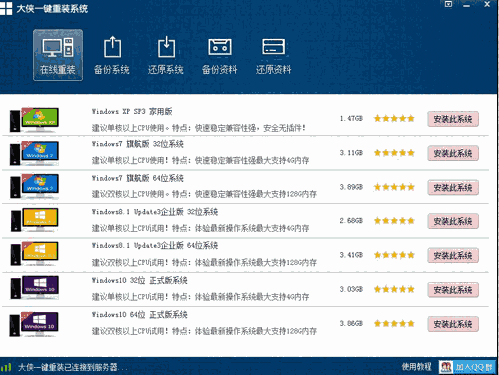This screenshot has height=375, width=499.
Task: Click the Windows10 64位 description line
Action: [204, 331]
